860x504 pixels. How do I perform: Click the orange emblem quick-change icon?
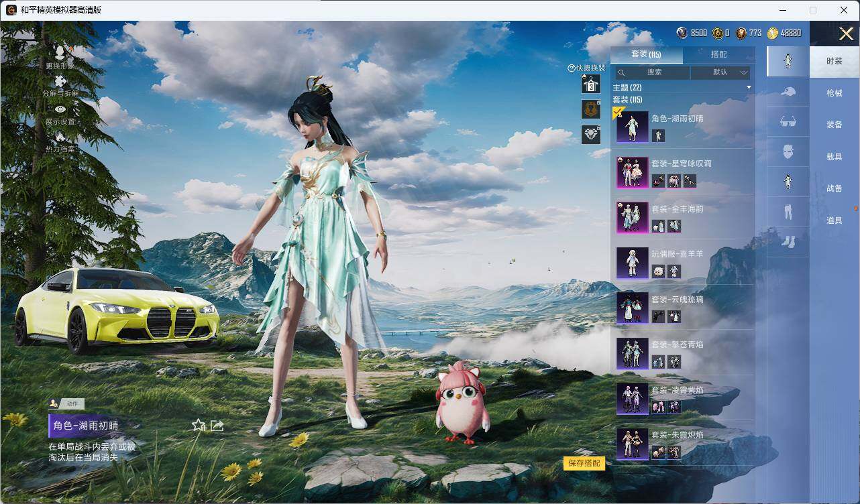(591, 109)
